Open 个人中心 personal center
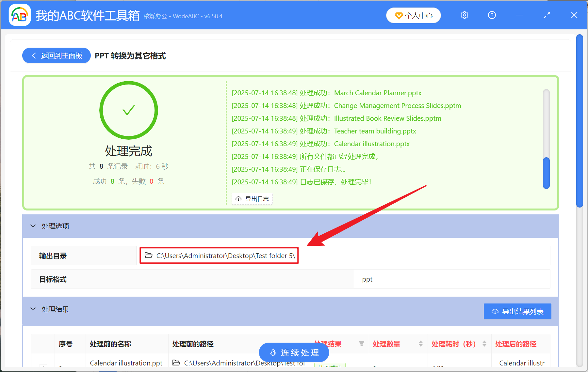 413,15
